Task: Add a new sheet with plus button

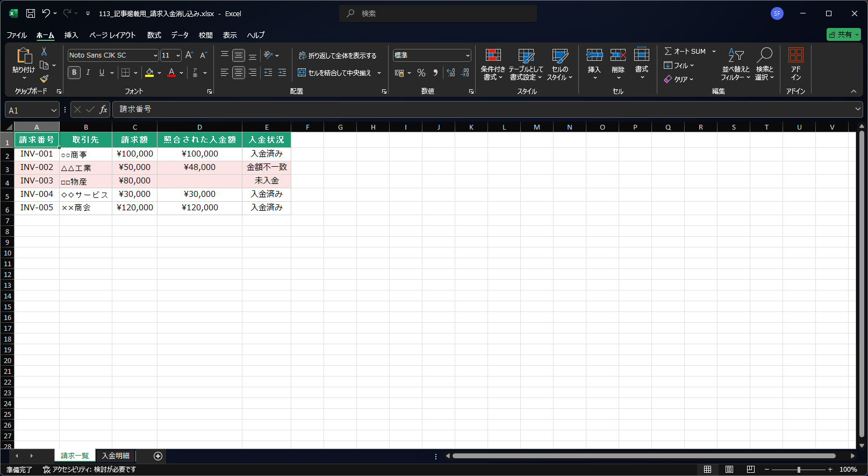Action: tap(158, 456)
